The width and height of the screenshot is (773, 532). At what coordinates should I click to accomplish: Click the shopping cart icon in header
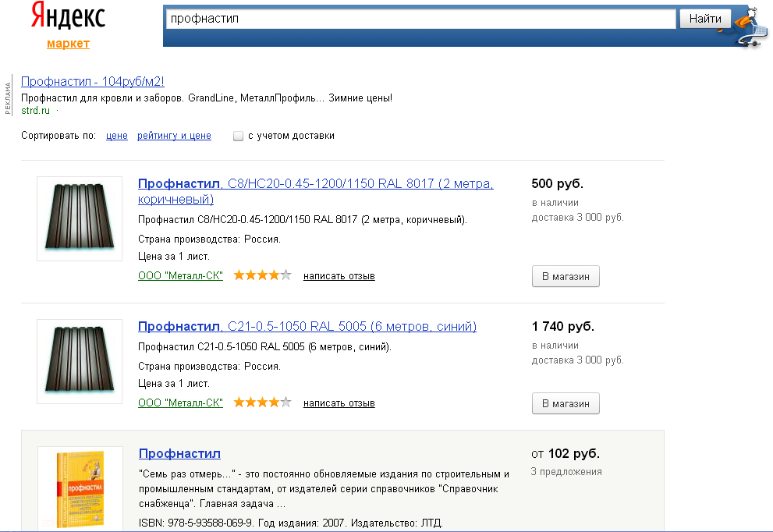pos(750,27)
